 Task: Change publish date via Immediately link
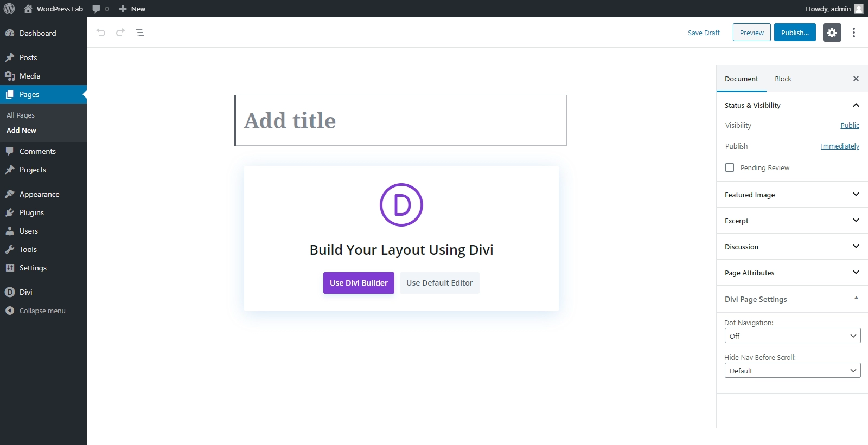point(840,146)
